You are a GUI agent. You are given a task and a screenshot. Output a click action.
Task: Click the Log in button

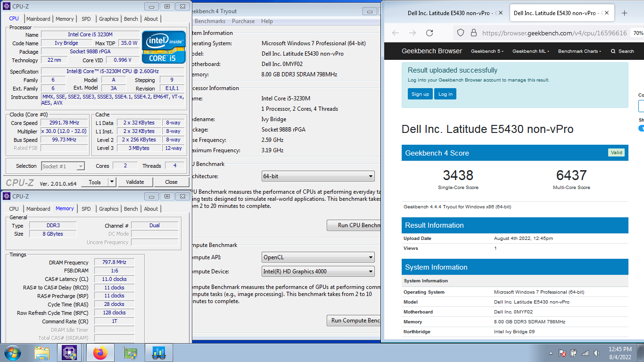click(x=446, y=94)
